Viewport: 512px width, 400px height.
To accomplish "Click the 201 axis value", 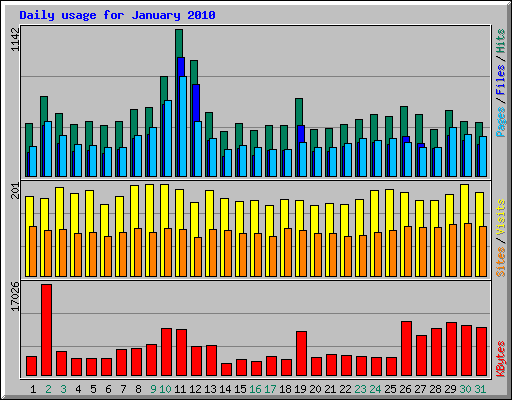I will pos(16,190).
